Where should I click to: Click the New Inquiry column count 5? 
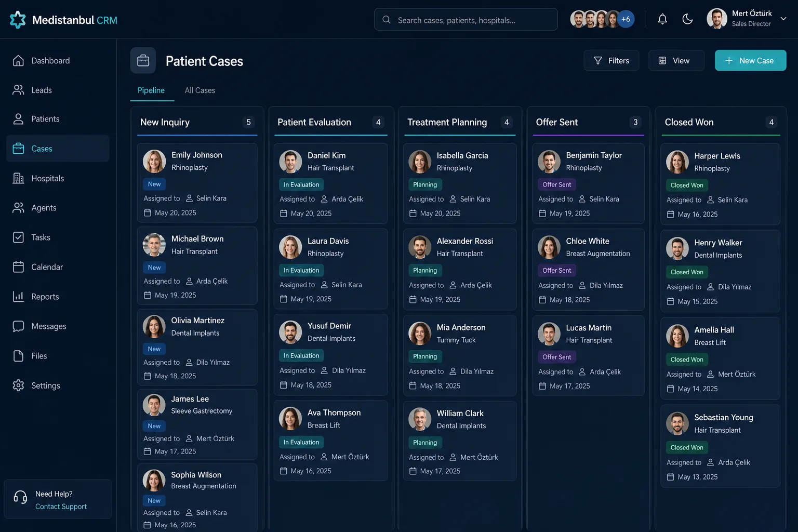pyautogui.click(x=248, y=122)
